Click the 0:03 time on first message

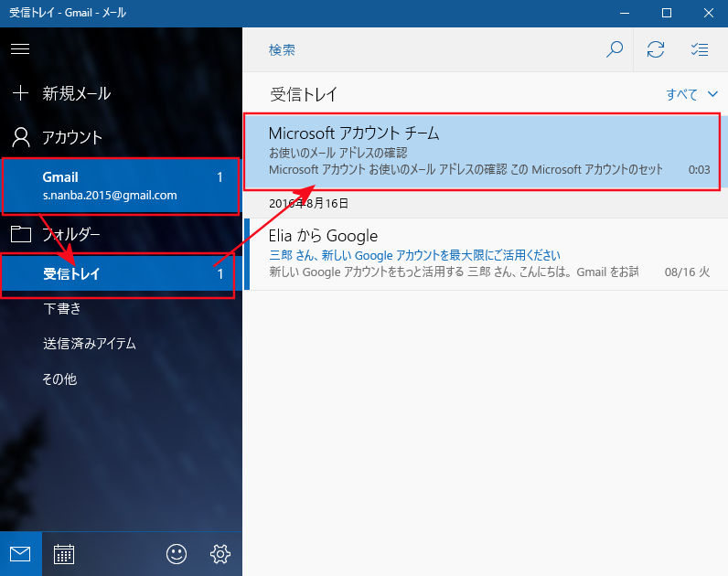point(699,169)
